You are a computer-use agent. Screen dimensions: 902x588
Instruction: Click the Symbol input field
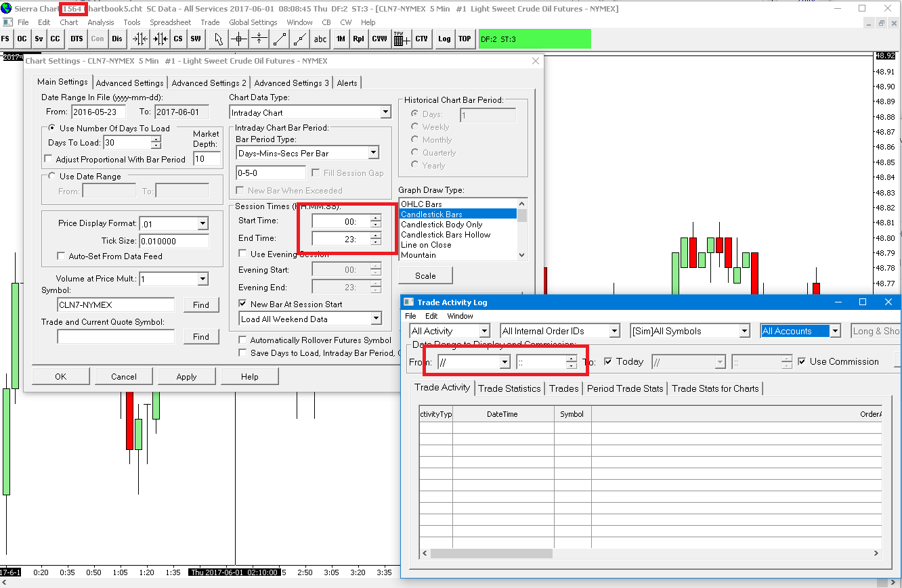click(116, 305)
